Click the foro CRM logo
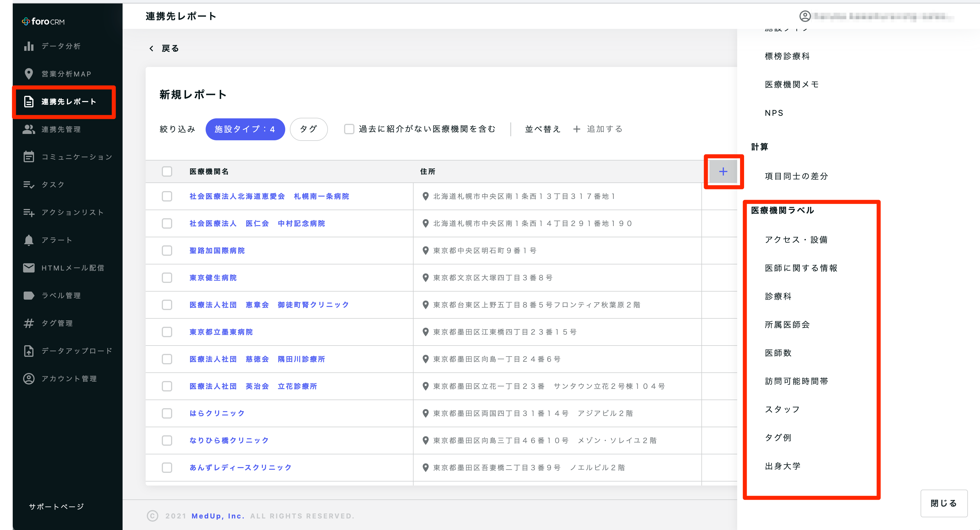This screenshot has width=980, height=530. (x=43, y=21)
